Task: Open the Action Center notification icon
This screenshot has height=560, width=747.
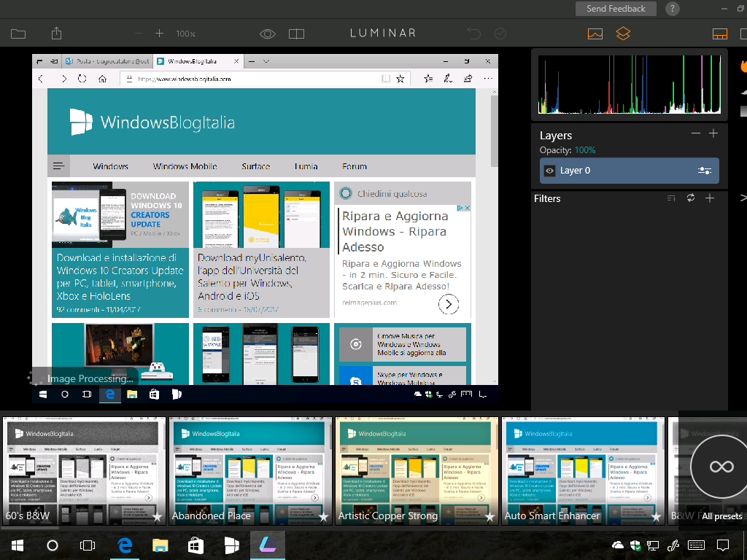Action: 723,545
